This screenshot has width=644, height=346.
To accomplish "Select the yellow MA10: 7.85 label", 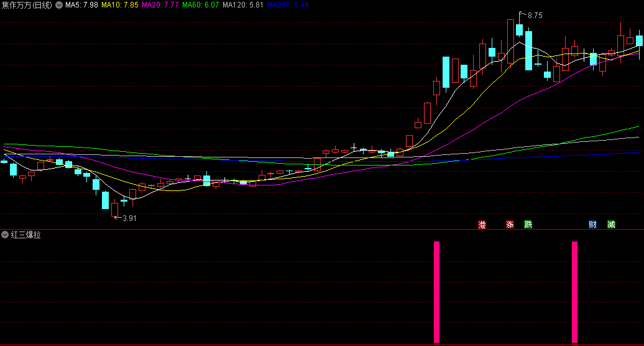I will tap(120, 5).
